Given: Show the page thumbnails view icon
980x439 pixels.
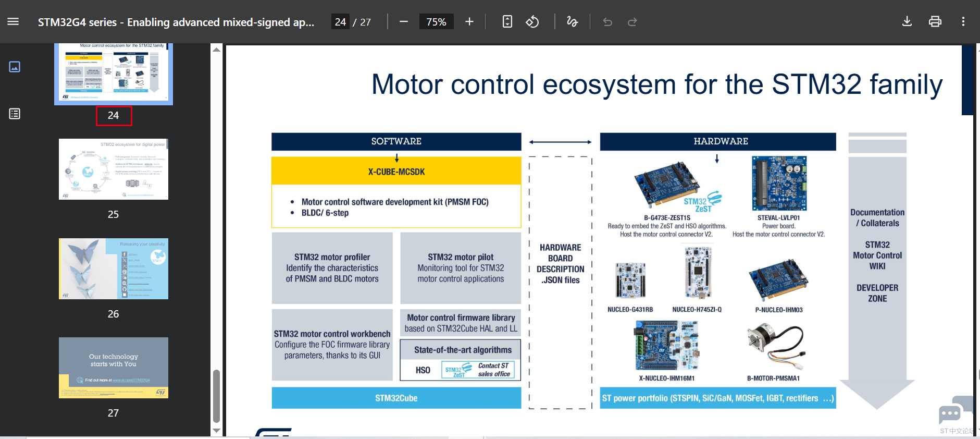Looking at the screenshot, I should (15, 67).
